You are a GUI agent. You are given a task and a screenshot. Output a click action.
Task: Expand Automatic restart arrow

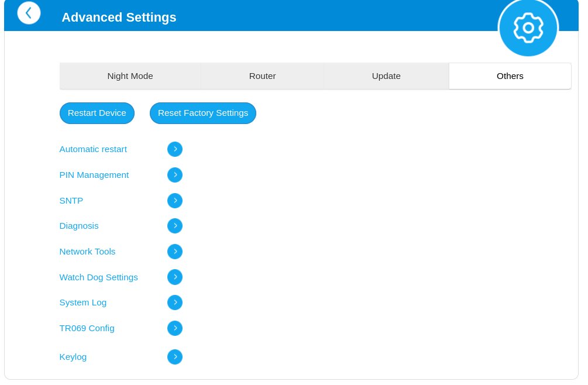click(175, 149)
